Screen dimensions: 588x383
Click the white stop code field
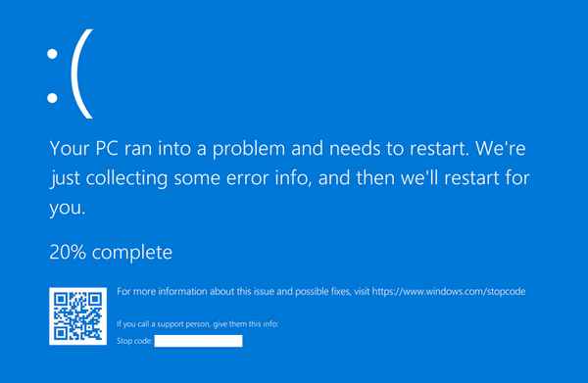(198, 341)
